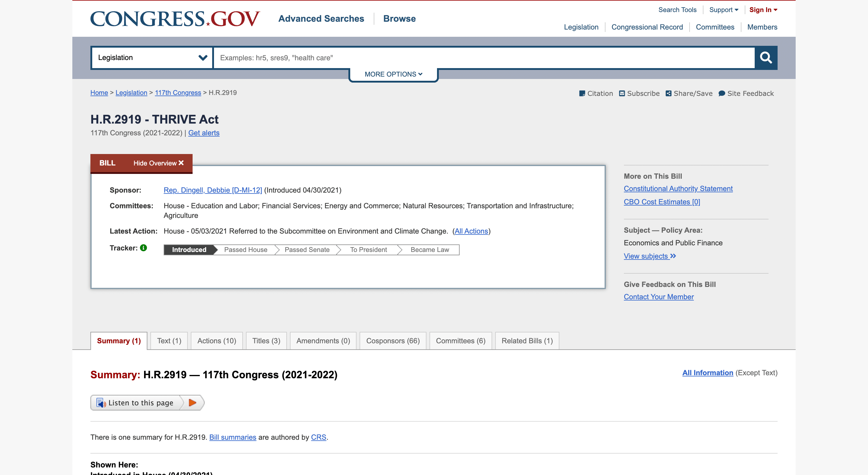Click the Introduced tracker stage
The width and height of the screenshot is (868, 475).
[189, 250]
